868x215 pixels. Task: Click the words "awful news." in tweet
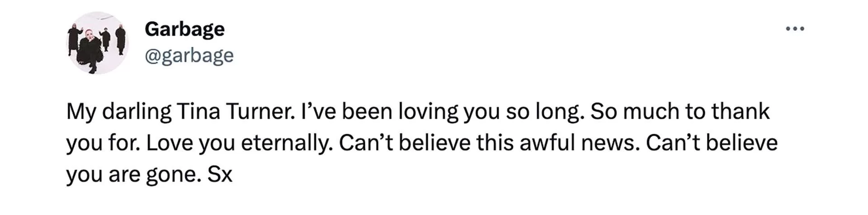point(579,143)
